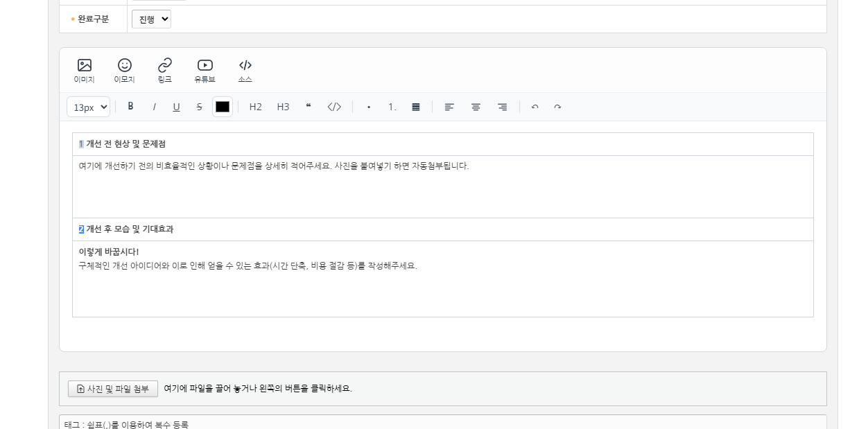
Task: Open the 완료구분 진행 dropdown
Action: (151, 19)
